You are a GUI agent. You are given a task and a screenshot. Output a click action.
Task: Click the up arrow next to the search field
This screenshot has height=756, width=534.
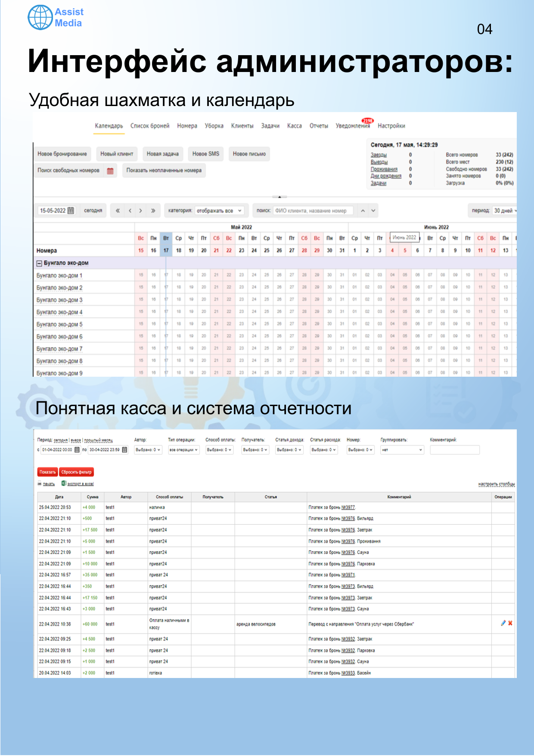(363, 211)
